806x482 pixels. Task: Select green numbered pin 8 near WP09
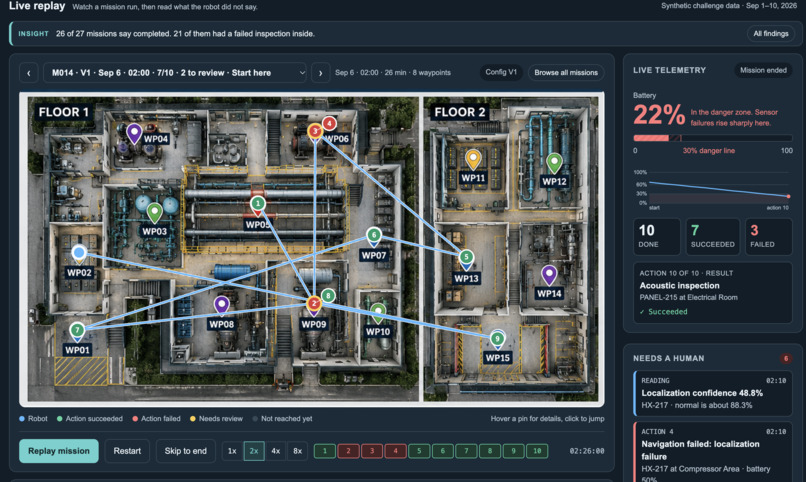328,295
